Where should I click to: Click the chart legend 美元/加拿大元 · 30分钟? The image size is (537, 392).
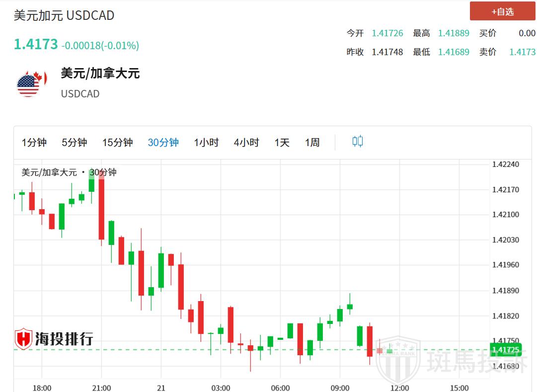69,172
